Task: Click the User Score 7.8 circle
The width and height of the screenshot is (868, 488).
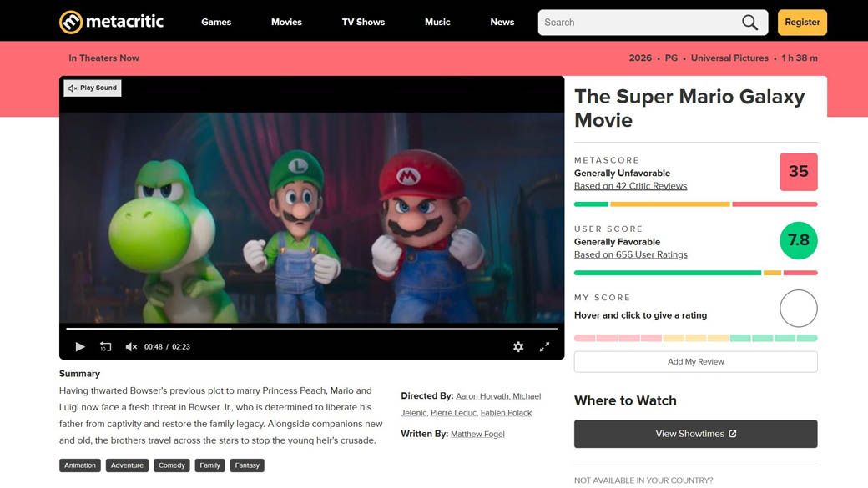Action: (798, 240)
